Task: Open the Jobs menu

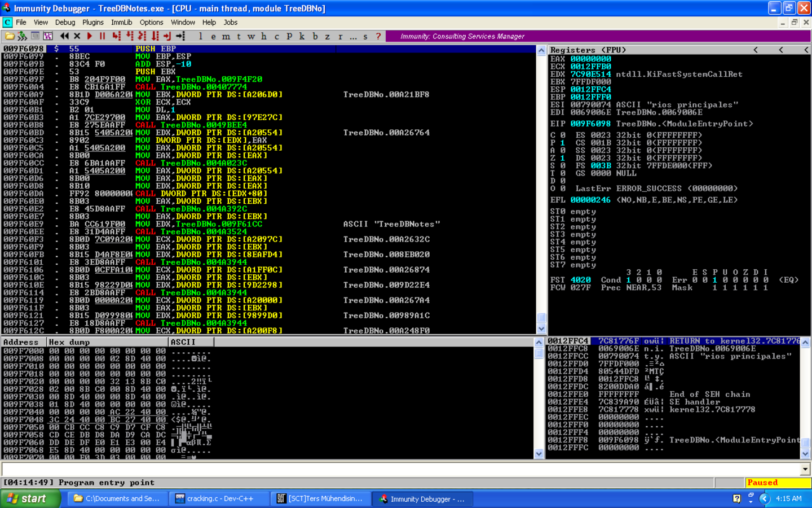Action: click(x=231, y=23)
